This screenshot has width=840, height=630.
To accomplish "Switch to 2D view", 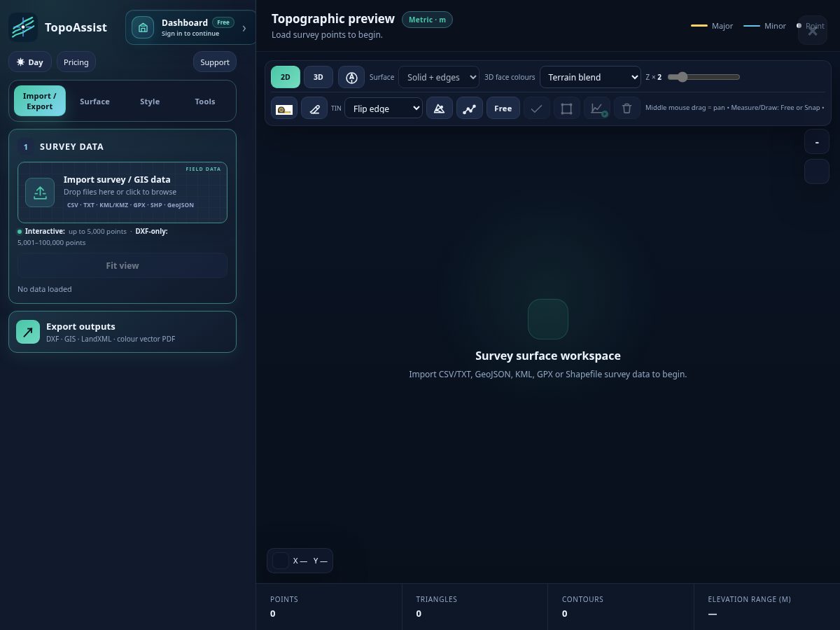I will pos(286,77).
